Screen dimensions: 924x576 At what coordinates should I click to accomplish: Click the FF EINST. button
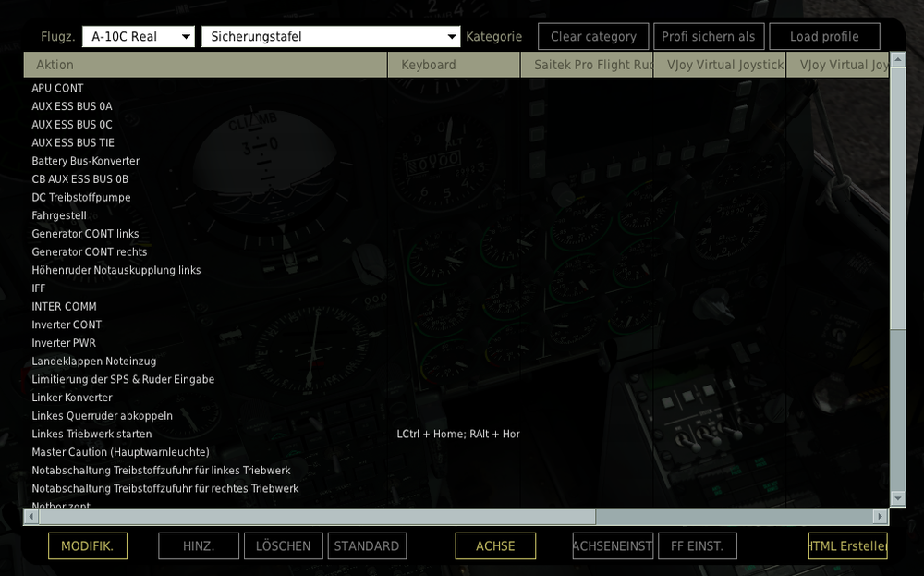coord(697,545)
